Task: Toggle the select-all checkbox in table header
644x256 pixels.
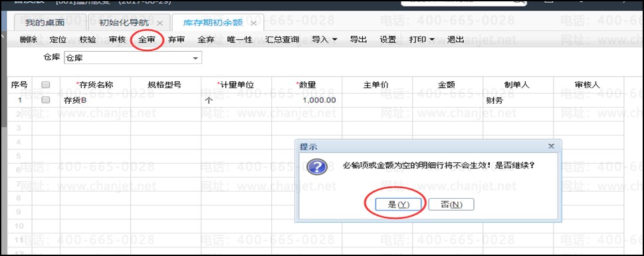Action: (x=46, y=85)
